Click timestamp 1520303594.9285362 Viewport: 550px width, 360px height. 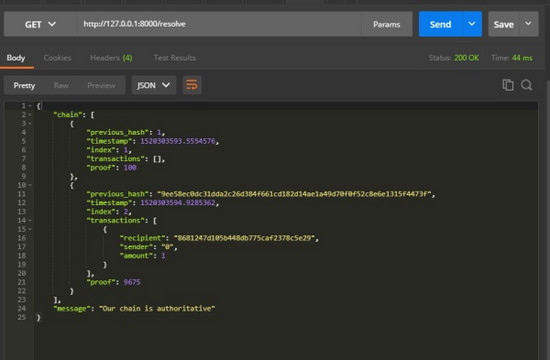click(x=178, y=203)
